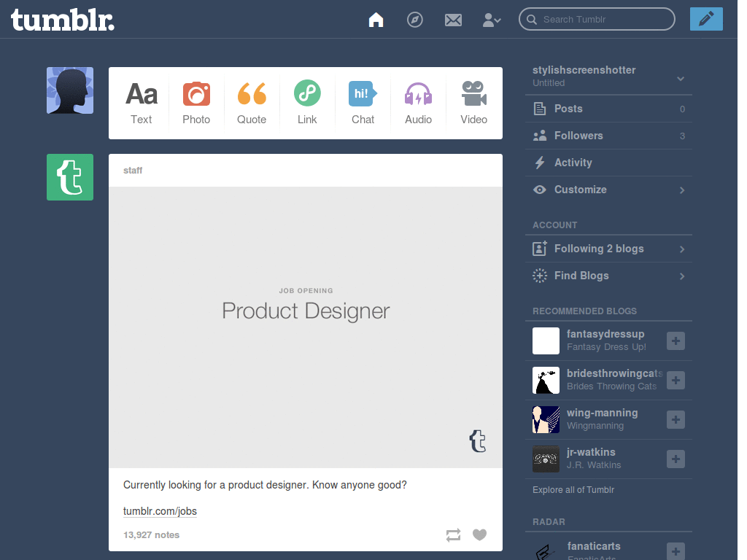Click the Customize eye icon
This screenshot has height=560, width=747.
coord(539,190)
